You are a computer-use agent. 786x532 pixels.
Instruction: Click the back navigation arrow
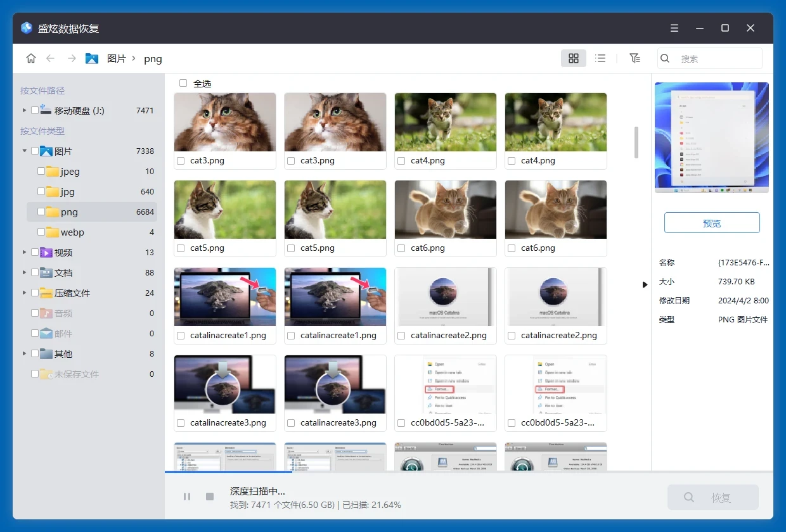click(51, 58)
